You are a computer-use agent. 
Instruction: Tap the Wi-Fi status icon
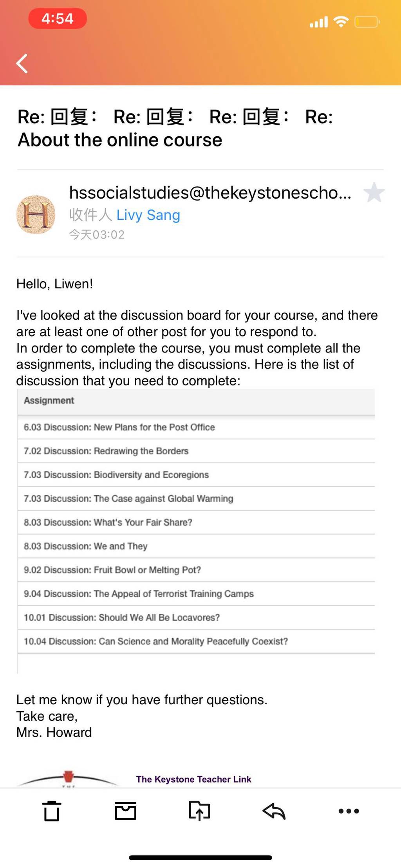(341, 22)
